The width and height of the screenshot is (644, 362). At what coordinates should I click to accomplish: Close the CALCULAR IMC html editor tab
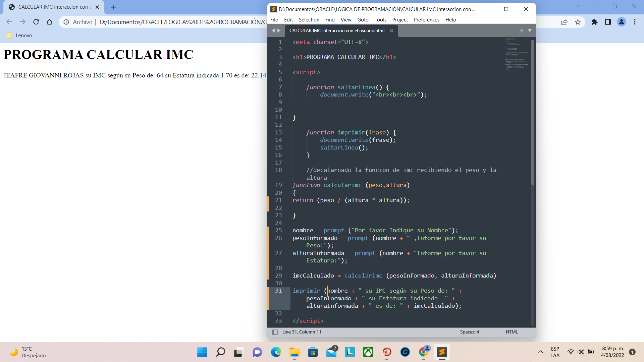point(391,31)
